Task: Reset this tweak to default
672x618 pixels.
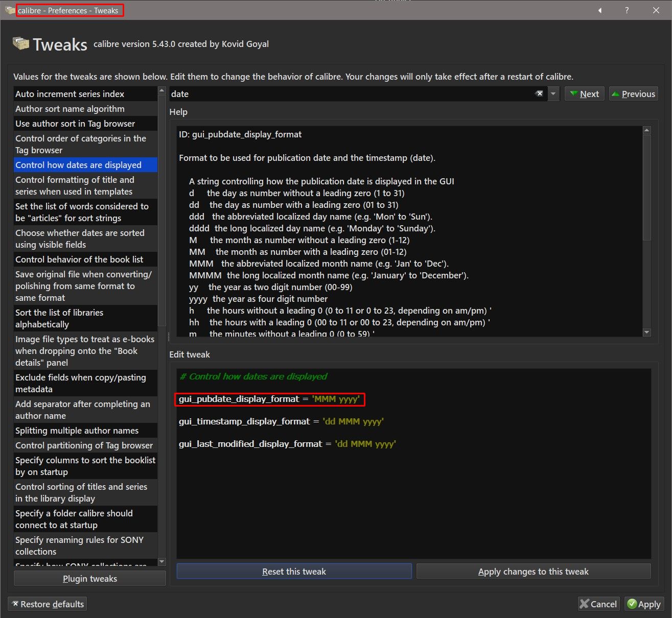Action: [294, 572]
